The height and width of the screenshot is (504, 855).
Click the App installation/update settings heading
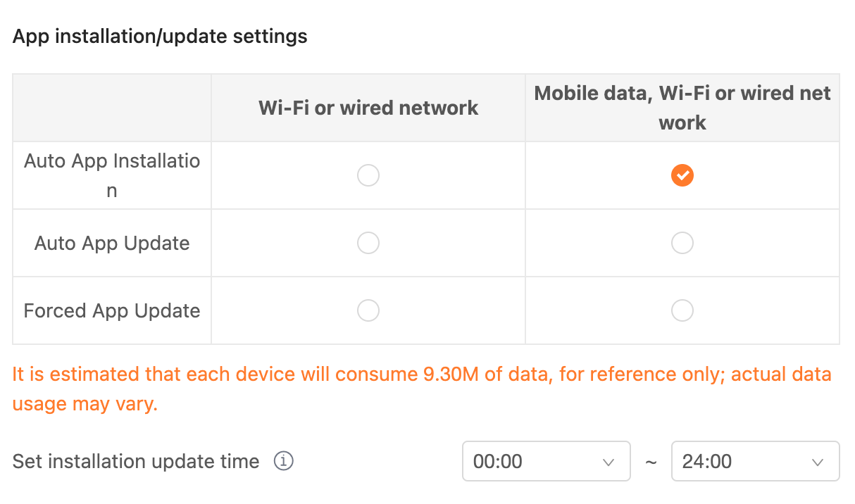(x=160, y=36)
